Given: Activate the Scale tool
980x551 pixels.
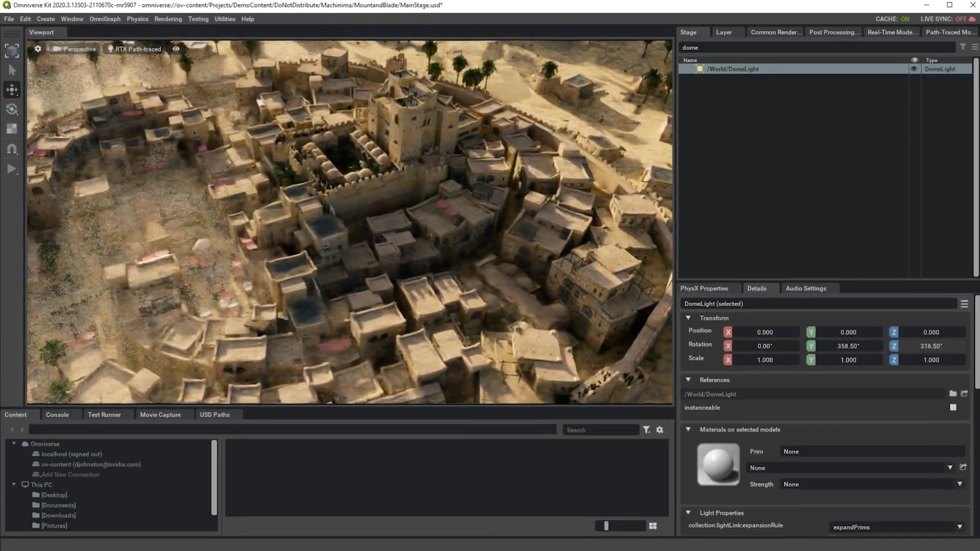Looking at the screenshot, I should 12,129.
